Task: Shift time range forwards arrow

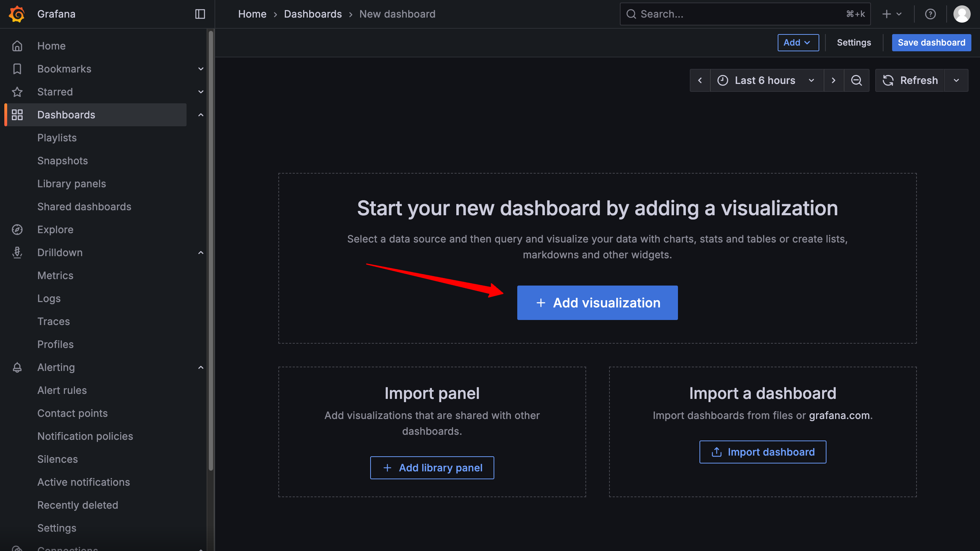Action: (x=834, y=80)
